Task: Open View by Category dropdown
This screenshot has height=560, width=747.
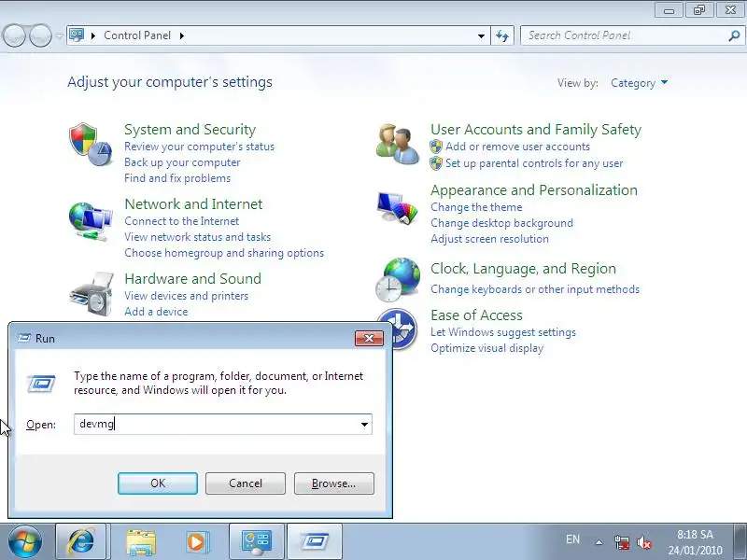Action: [x=639, y=83]
